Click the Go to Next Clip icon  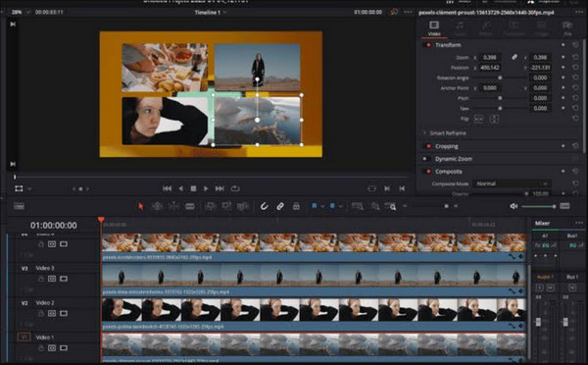click(387, 188)
